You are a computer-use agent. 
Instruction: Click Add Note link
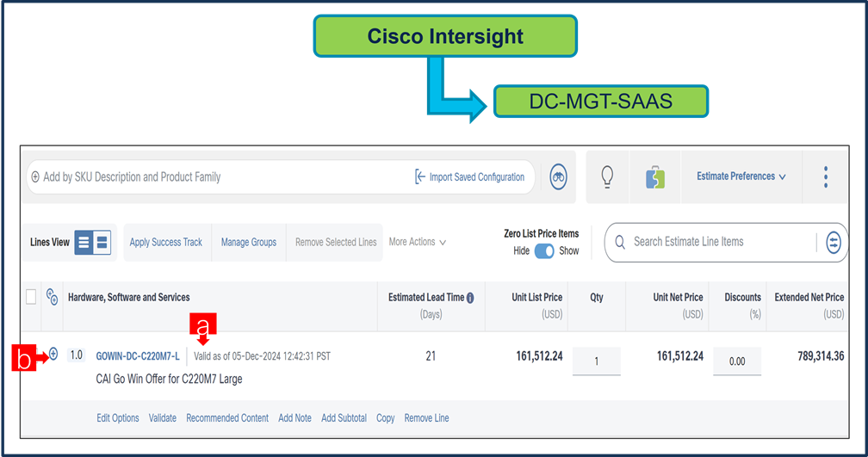tap(294, 418)
